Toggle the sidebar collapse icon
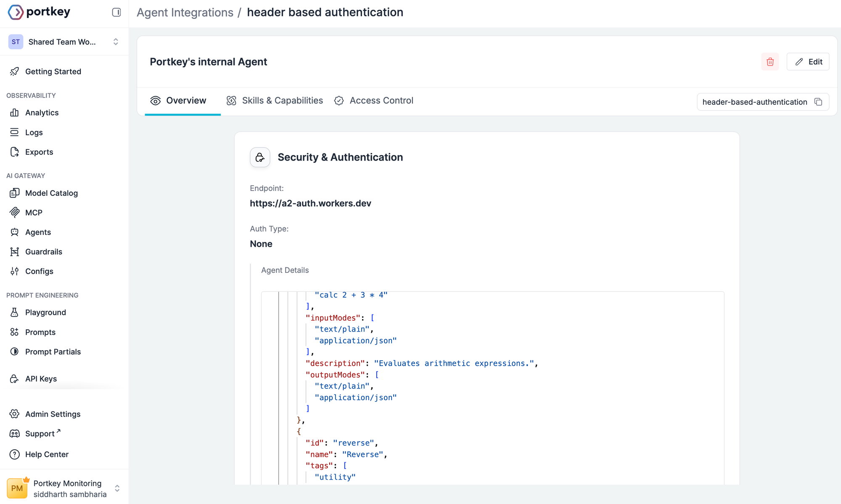Image resolution: width=841 pixels, height=504 pixels. [x=116, y=12]
